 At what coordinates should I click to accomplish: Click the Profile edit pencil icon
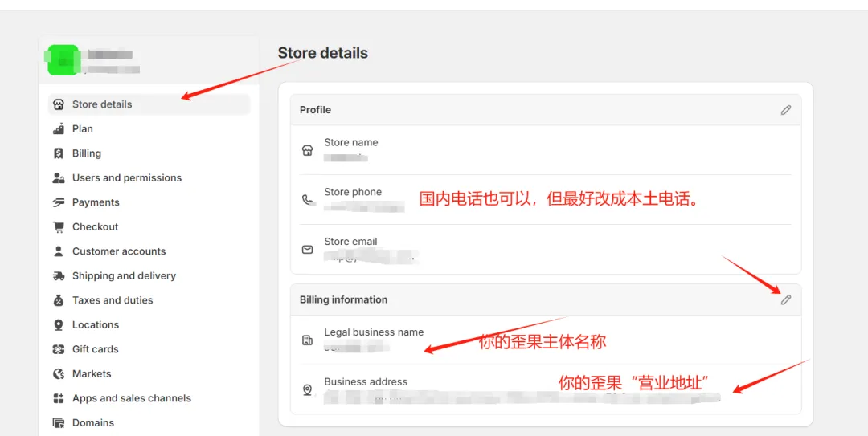[785, 110]
